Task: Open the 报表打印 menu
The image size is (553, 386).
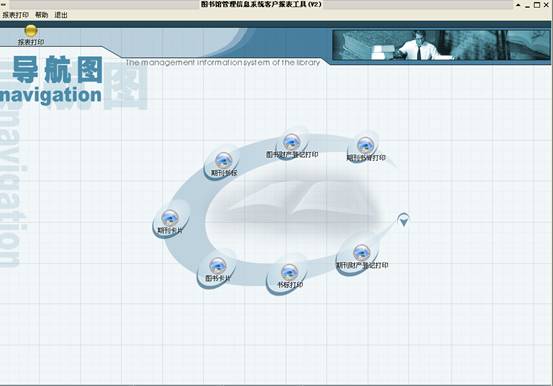Action: [16, 15]
